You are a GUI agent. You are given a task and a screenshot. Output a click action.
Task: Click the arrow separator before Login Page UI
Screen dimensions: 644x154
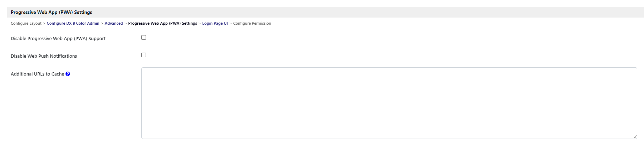(x=200, y=24)
